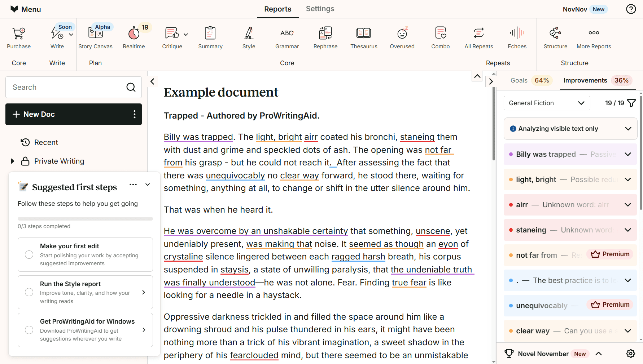The image size is (643, 364).
Task: Open Critique dropdown arrow
Action: point(186,35)
